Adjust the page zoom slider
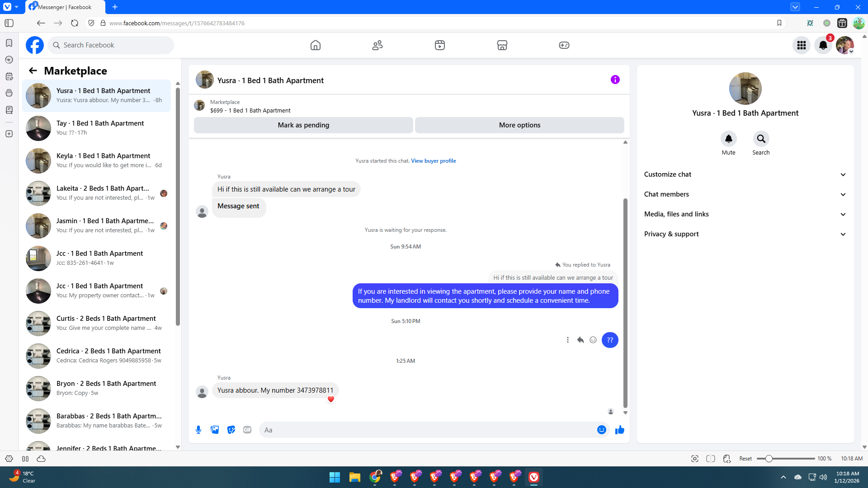The width and height of the screenshot is (868, 488). pyautogui.click(x=769, y=459)
